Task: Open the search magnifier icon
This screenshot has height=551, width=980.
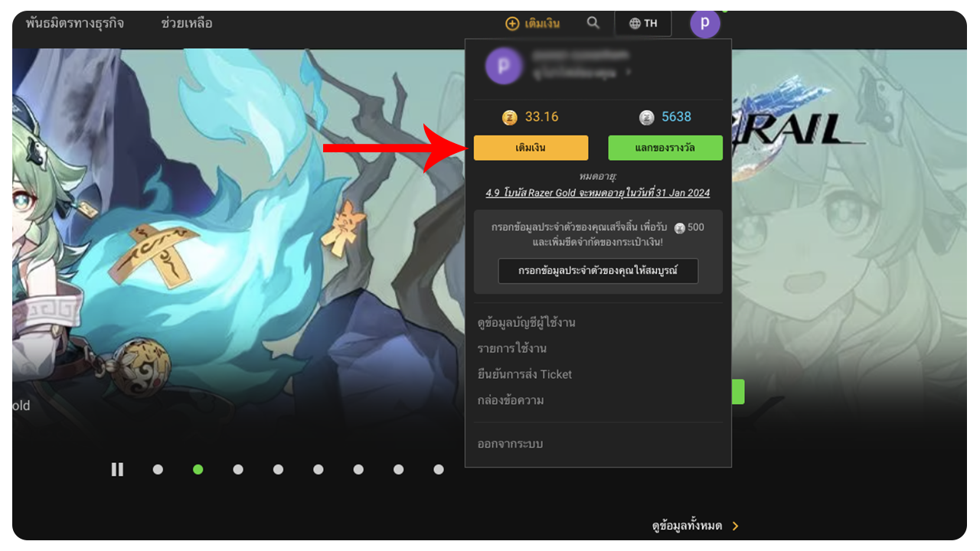Action: click(593, 23)
